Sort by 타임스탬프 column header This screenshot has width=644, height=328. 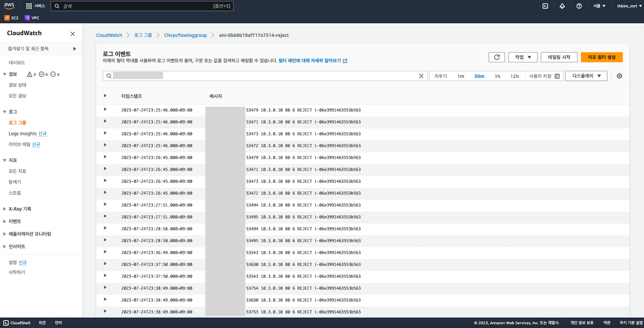pos(132,96)
